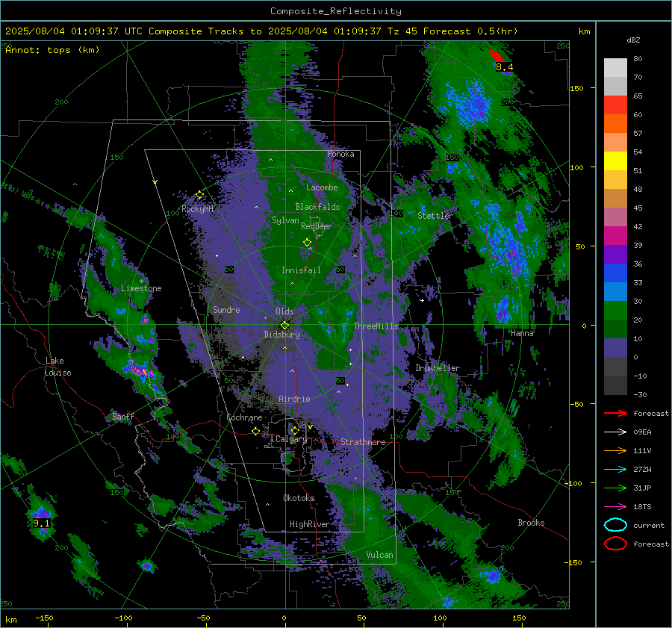This screenshot has height=628, width=672.
Task: Click the red forecast ellipse legend symbol
Action: [615, 544]
